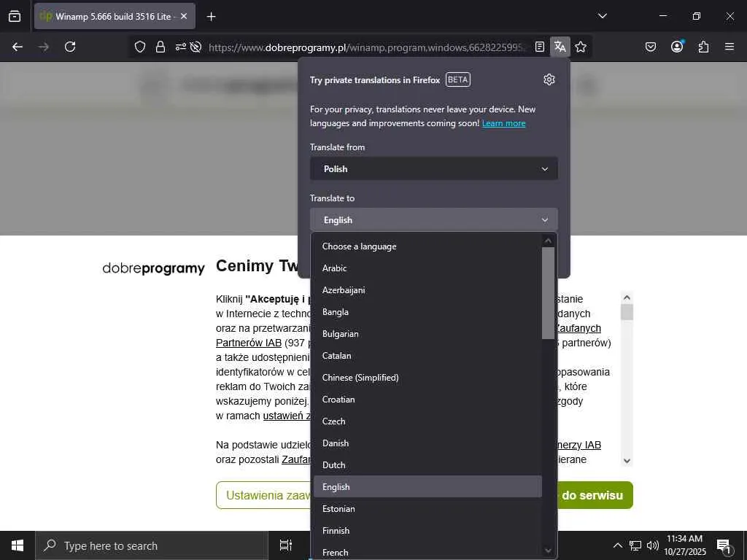The height and width of the screenshot is (560, 747).
Task: Click the dobreprogramy logo
Action: pos(153,268)
